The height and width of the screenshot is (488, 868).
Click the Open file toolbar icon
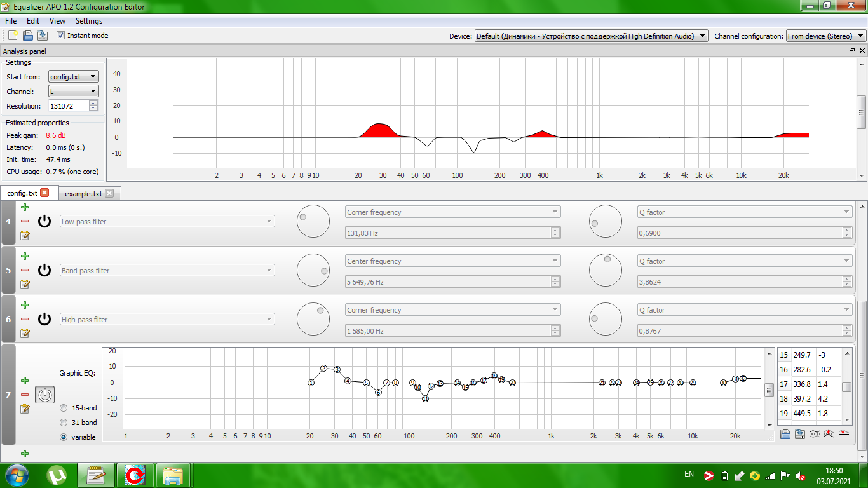(28, 36)
